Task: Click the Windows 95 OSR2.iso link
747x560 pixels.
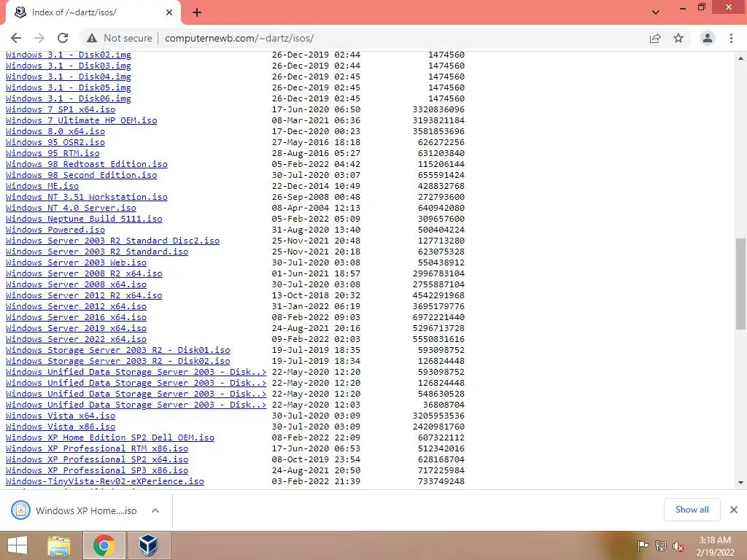Action: tap(55, 142)
